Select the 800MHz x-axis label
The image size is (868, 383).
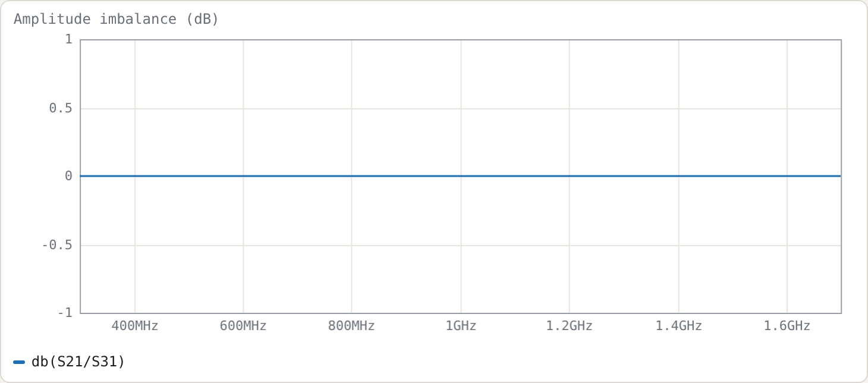tap(351, 326)
